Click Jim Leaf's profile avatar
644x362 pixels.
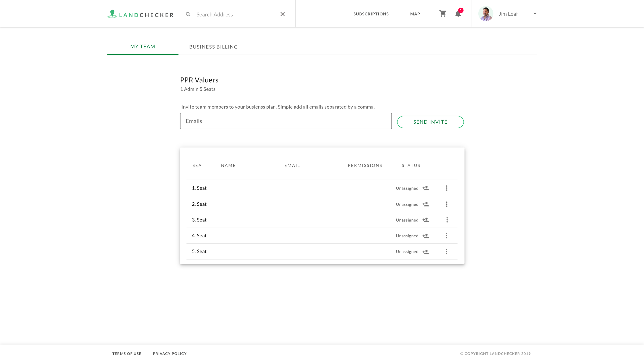(x=486, y=14)
